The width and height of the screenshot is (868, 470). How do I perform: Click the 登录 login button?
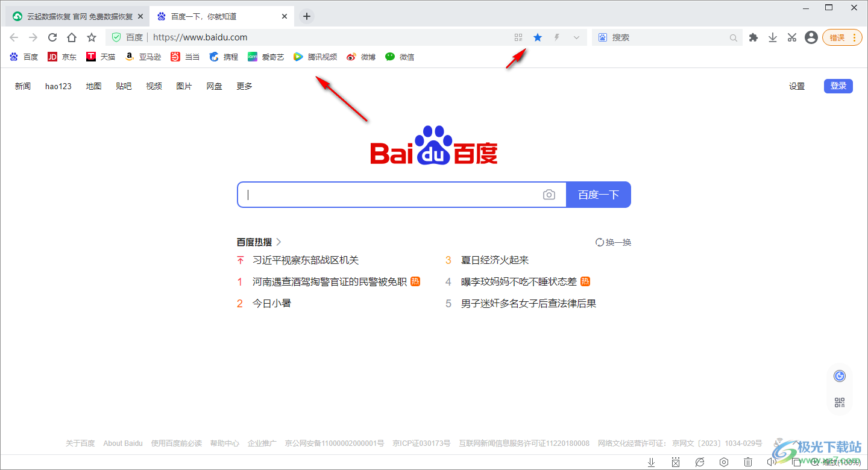click(x=838, y=86)
